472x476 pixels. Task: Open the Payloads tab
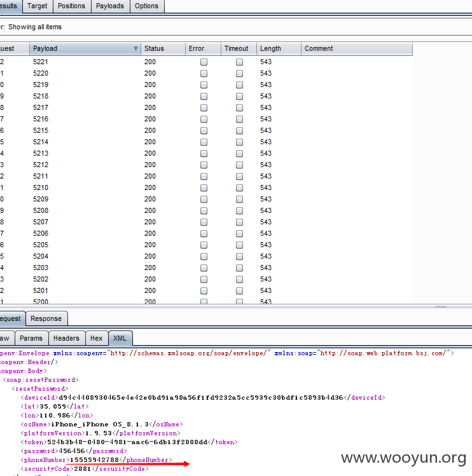(x=110, y=6)
